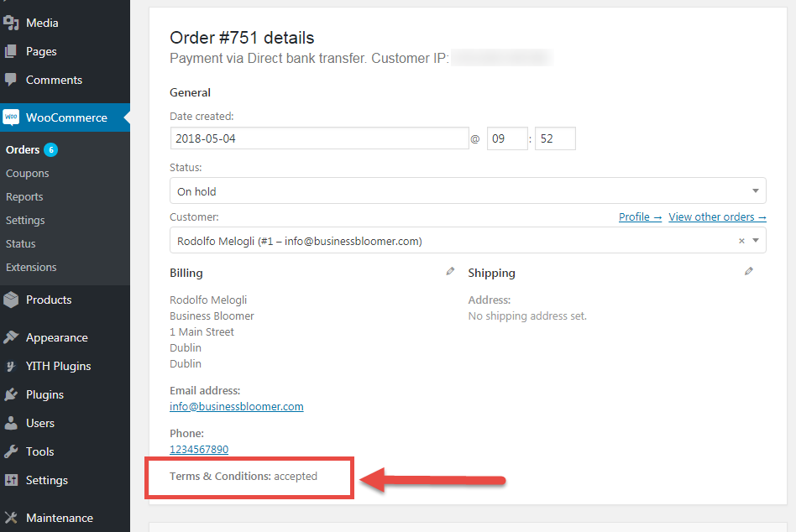Go to the WooCommerce Reports page
Viewport: 796px width, 532px height.
click(24, 197)
